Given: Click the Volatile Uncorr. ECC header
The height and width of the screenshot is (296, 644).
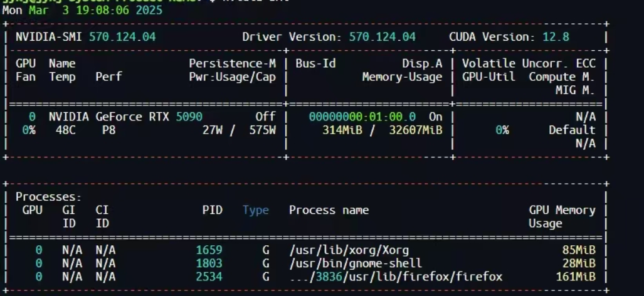Looking at the screenshot, I should pyautogui.click(x=529, y=63).
